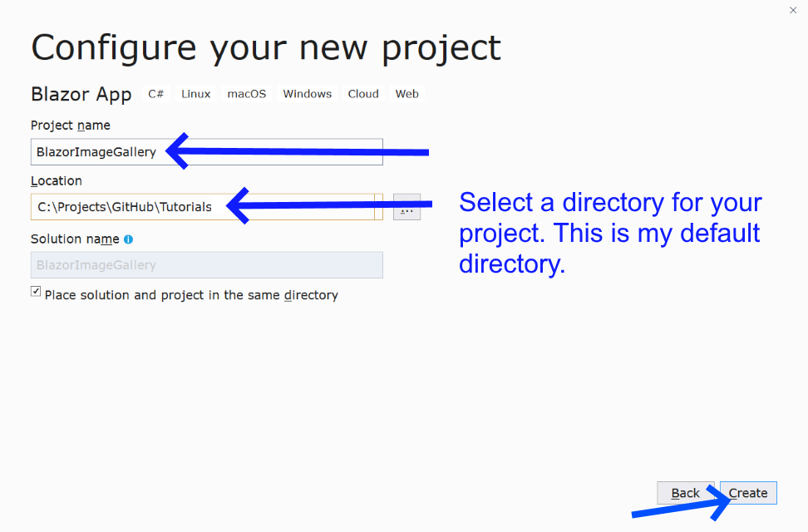This screenshot has width=808, height=532.
Task: Select the C# language tag
Action: [155, 94]
